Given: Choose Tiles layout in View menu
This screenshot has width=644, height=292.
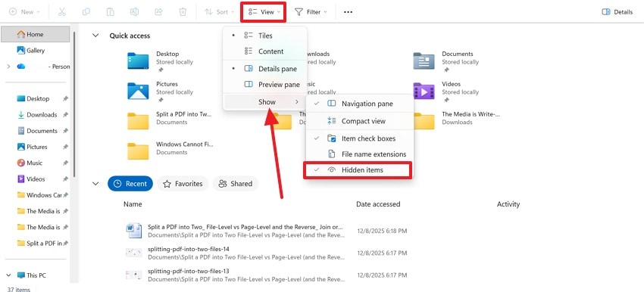Looking at the screenshot, I should pos(265,36).
